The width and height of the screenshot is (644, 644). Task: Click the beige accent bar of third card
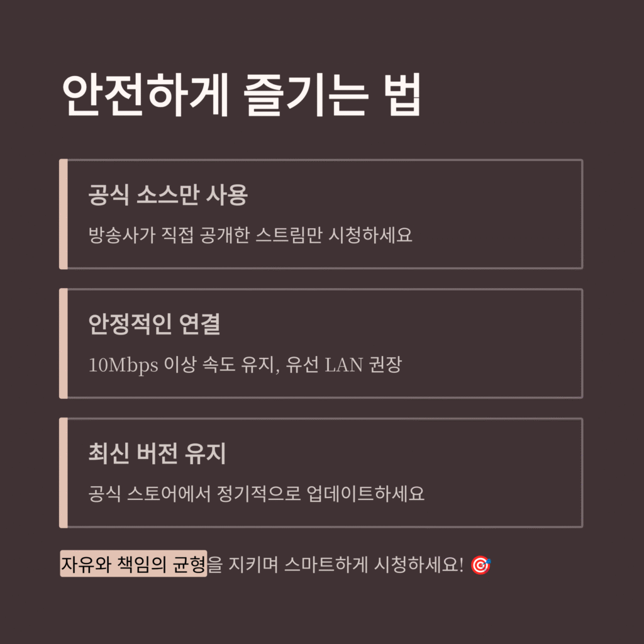pyautogui.click(x=63, y=472)
